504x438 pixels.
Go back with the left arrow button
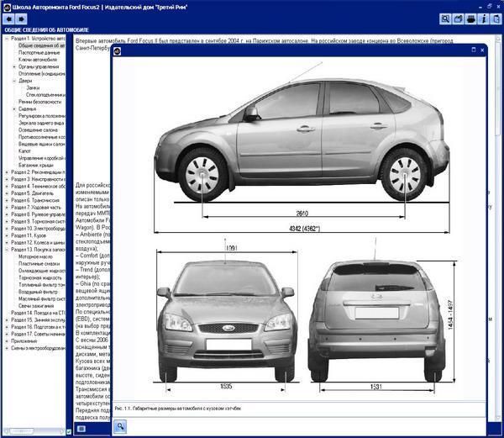9,19
